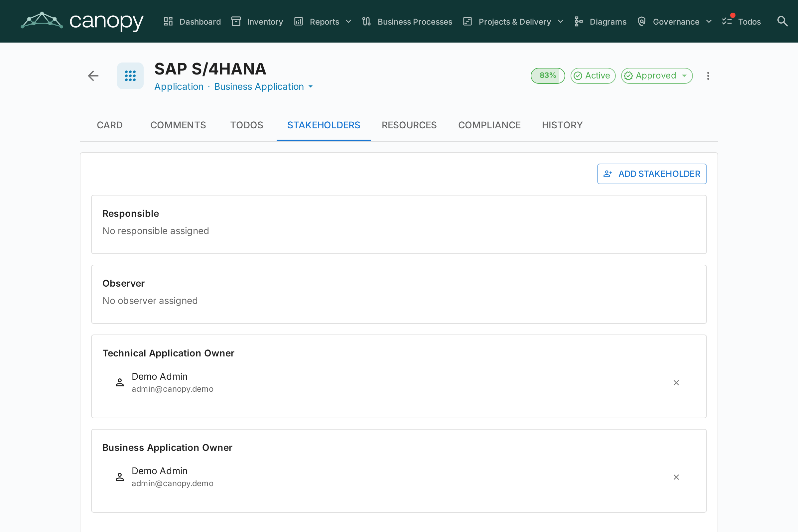Screen dimensions: 798x532
Task: Click the Inventory archive icon
Action: click(x=236, y=21)
